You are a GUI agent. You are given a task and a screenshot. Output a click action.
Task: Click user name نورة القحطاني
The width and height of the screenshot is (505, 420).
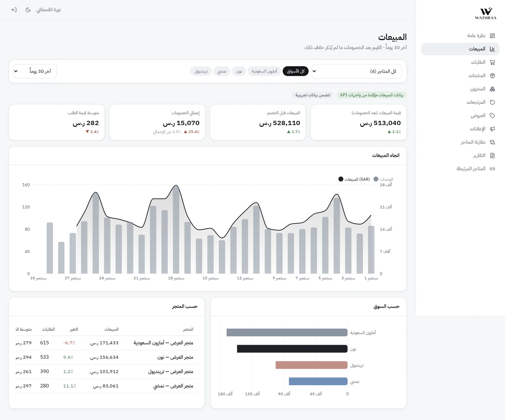tap(48, 10)
